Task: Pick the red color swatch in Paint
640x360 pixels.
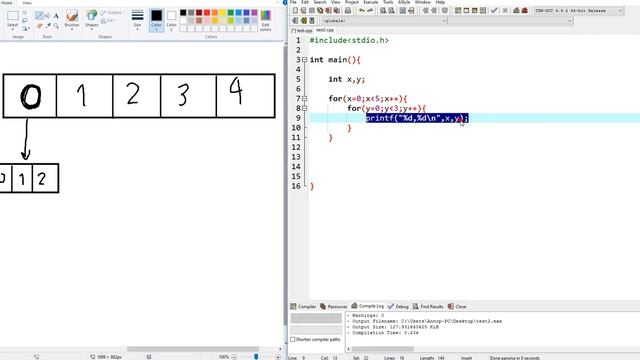Action: [207, 13]
